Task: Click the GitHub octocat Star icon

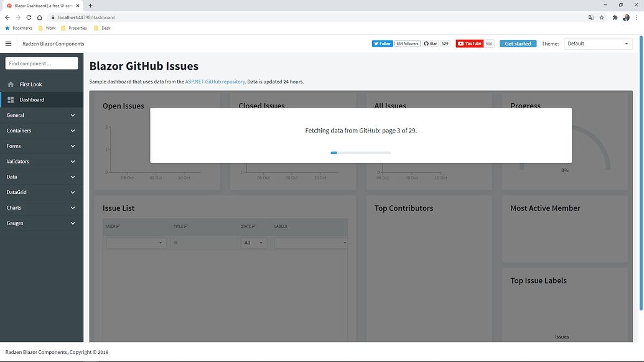Action: click(x=426, y=44)
